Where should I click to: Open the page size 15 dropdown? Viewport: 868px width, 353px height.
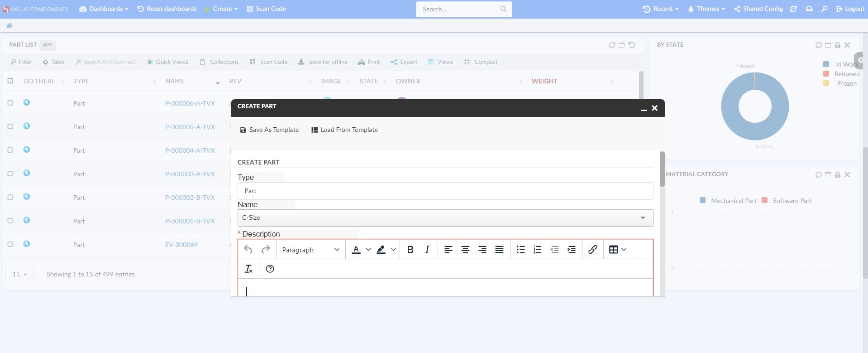coord(19,275)
